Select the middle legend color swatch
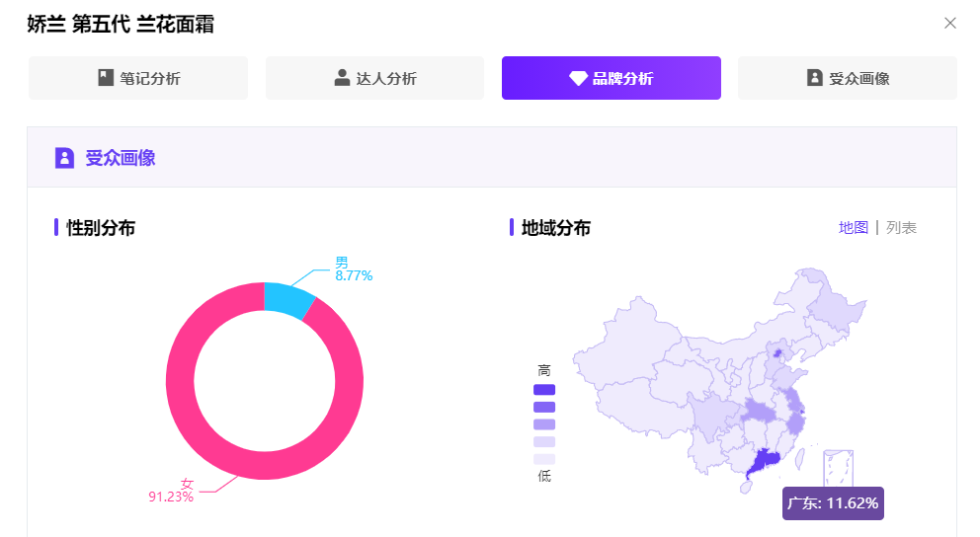This screenshot has height=537, width=980. [x=544, y=424]
